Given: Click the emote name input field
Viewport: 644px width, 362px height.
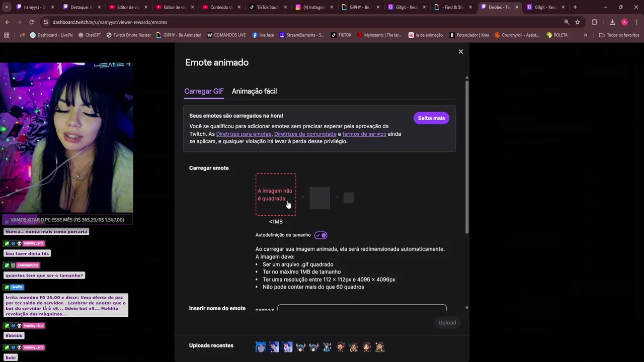Looking at the screenshot, I should (362, 308).
